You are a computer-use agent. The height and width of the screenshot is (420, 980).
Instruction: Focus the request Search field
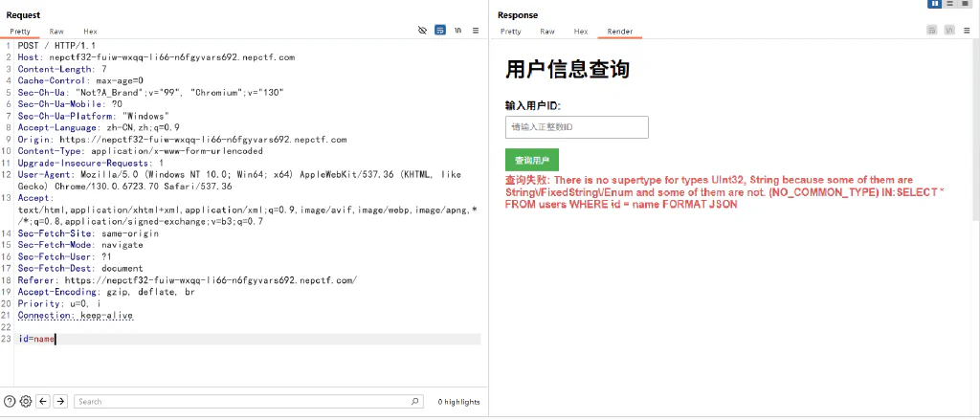(x=248, y=401)
